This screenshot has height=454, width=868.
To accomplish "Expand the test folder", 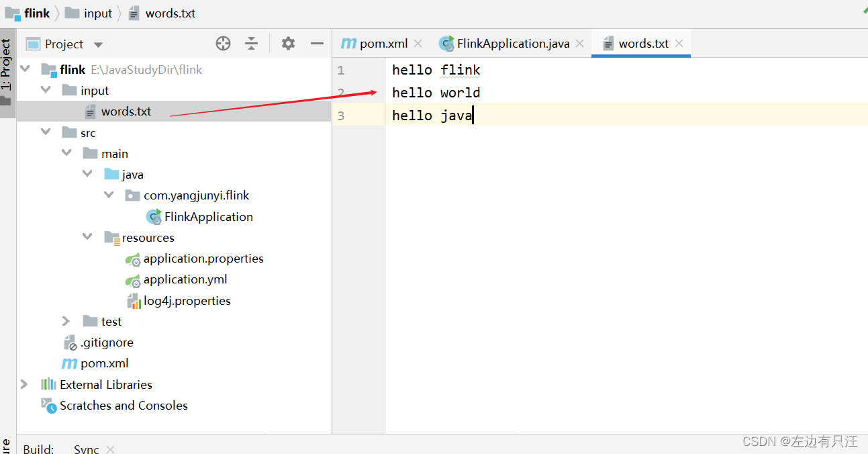I will click(66, 322).
